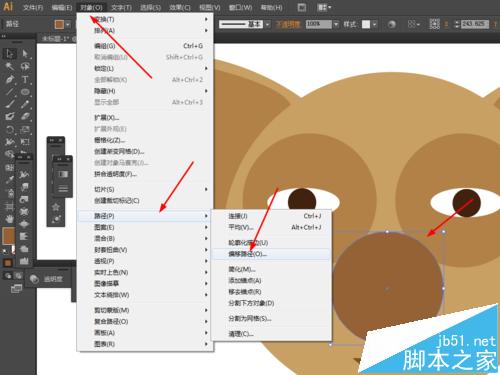Click the solid Color mode button
This screenshot has height=375, width=500.
[8, 263]
